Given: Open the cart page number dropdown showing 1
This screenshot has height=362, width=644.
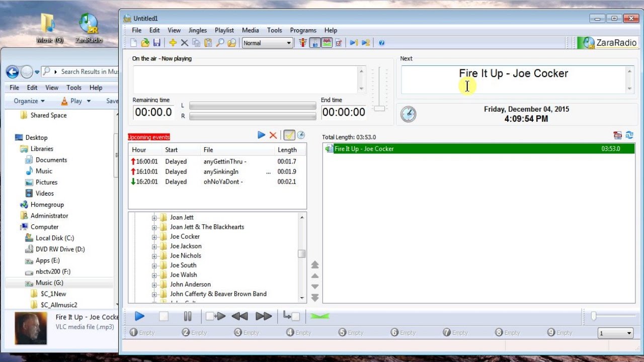Looking at the screenshot, I should pos(615,333).
